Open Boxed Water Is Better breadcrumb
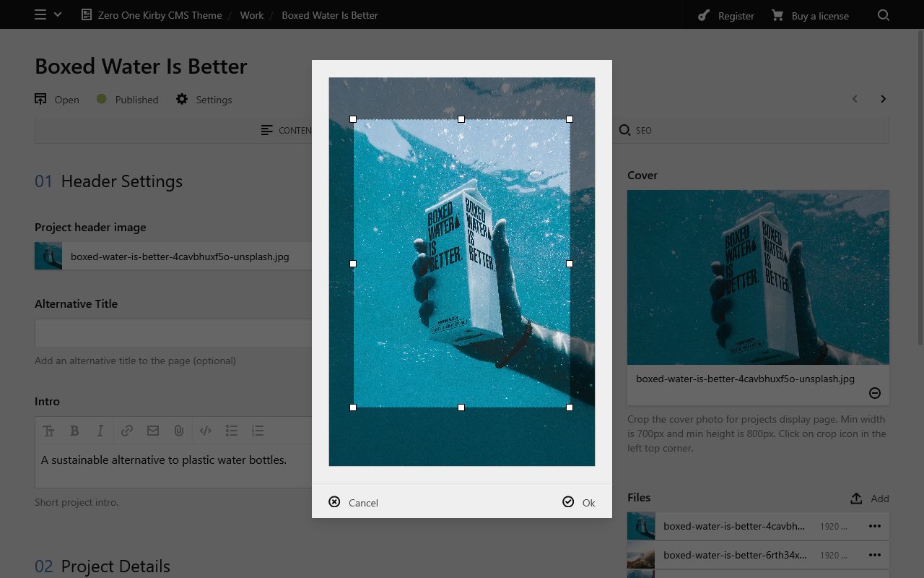Viewport: 924px width, 578px height. click(x=330, y=15)
